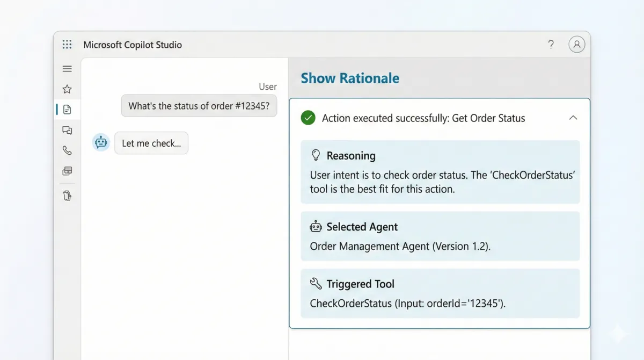Open the user profile avatar
The image size is (644, 360).
pyautogui.click(x=577, y=44)
